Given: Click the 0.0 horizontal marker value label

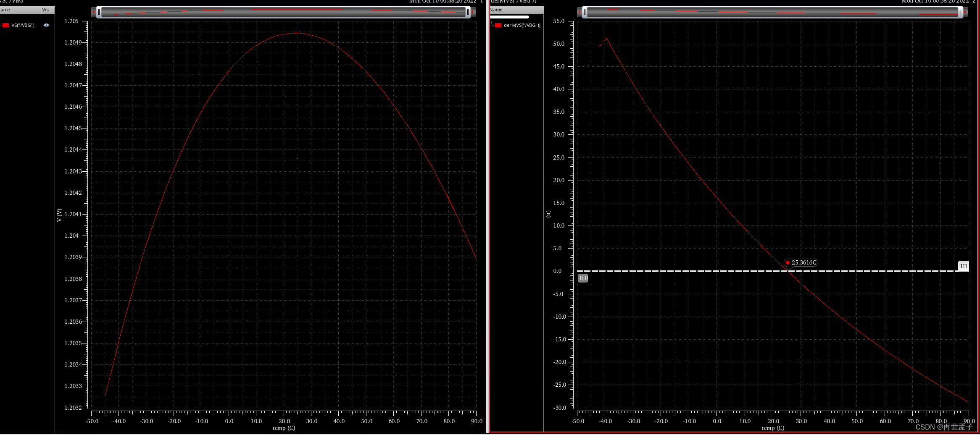Looking at the screenshot, I should click(583, 278).
